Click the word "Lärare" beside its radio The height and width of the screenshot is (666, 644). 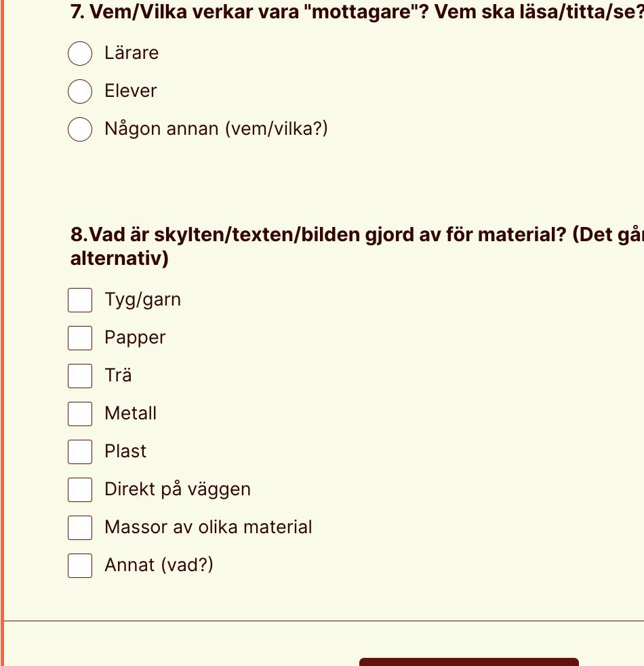[x=132, y=53]
